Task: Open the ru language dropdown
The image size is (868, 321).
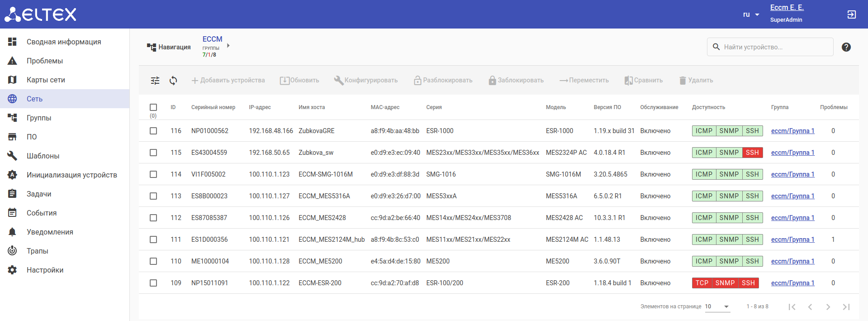Action: point(751,14)
